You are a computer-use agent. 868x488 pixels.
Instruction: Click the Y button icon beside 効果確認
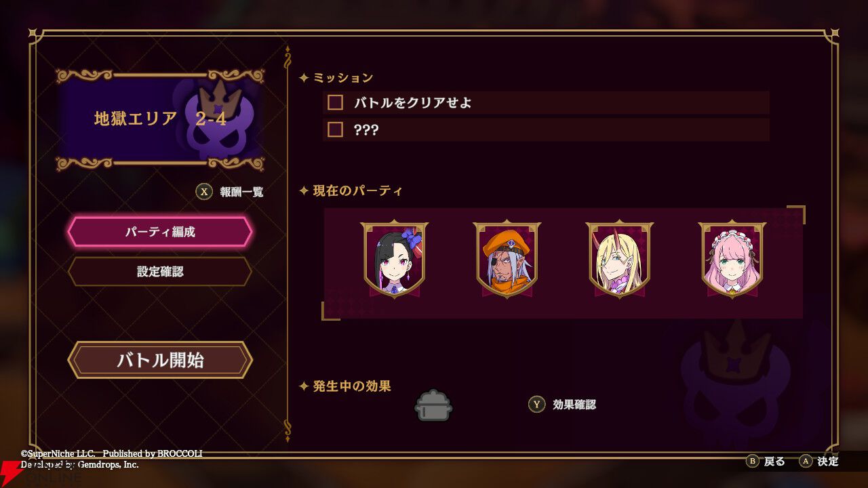point(537,405)
